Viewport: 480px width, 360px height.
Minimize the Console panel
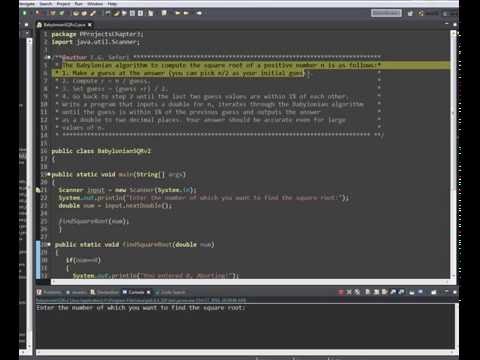tap(447, 292)
